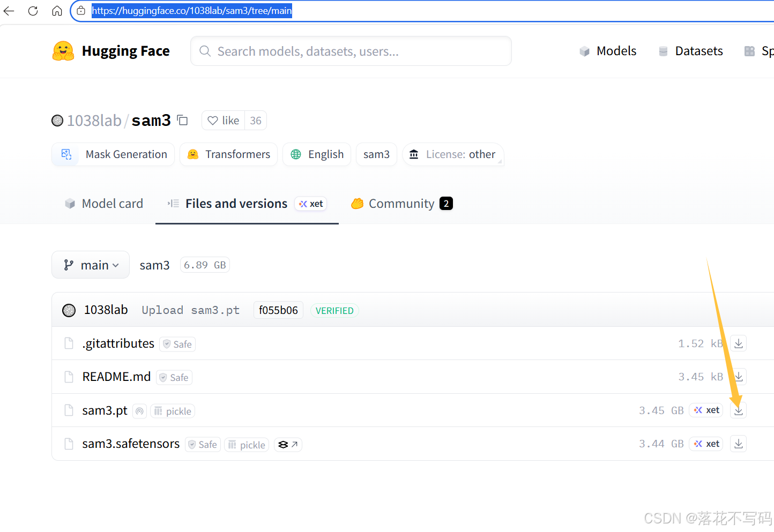Click the browser back arrow
774x532 pixels.
(x=9, y=11)
